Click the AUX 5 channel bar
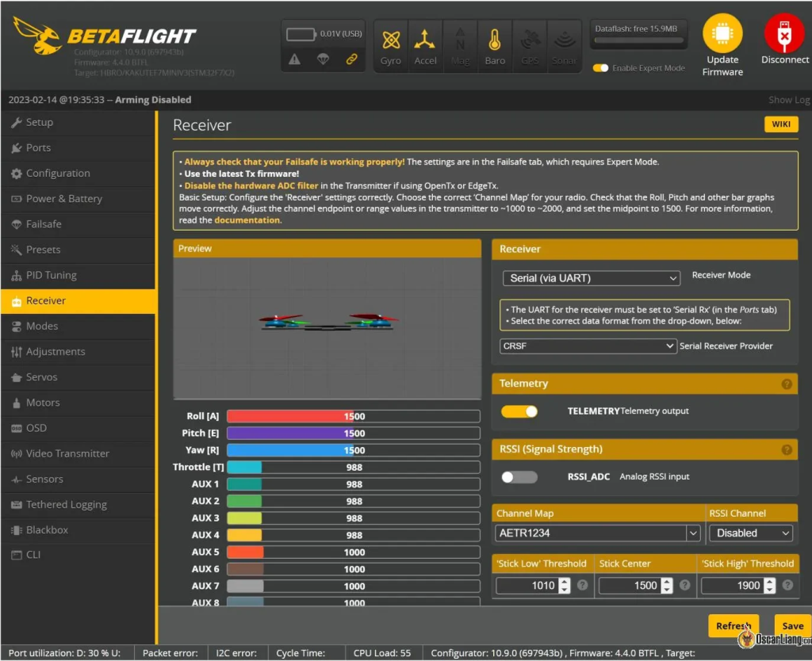Screen dimensions: 812x661 click(x=353, y=552)
